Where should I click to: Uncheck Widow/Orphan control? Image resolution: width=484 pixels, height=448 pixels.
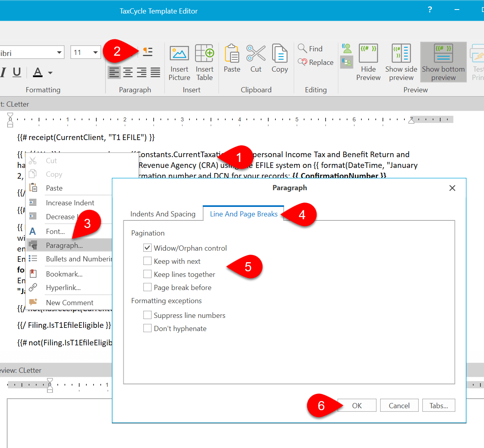pos(147,248)
